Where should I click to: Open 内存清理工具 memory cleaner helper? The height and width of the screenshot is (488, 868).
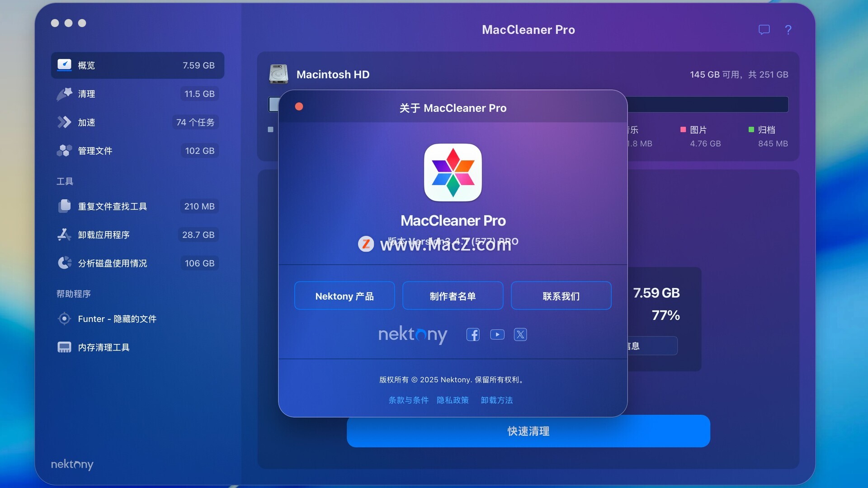click(x=137, y=347)
